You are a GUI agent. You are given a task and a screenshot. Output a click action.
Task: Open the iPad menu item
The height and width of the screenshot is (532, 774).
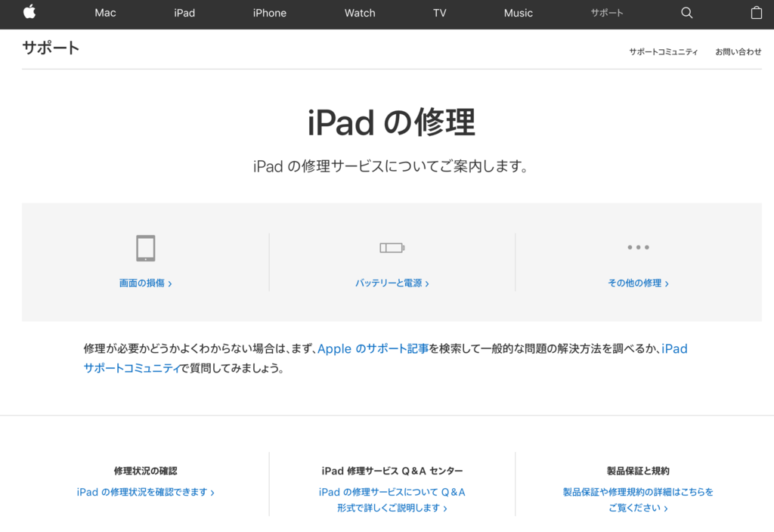[x=184, y=14]
